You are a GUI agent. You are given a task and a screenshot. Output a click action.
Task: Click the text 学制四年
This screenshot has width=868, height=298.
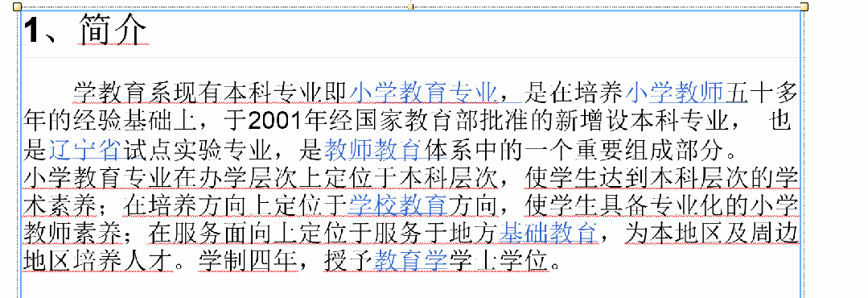click(249, 262)
